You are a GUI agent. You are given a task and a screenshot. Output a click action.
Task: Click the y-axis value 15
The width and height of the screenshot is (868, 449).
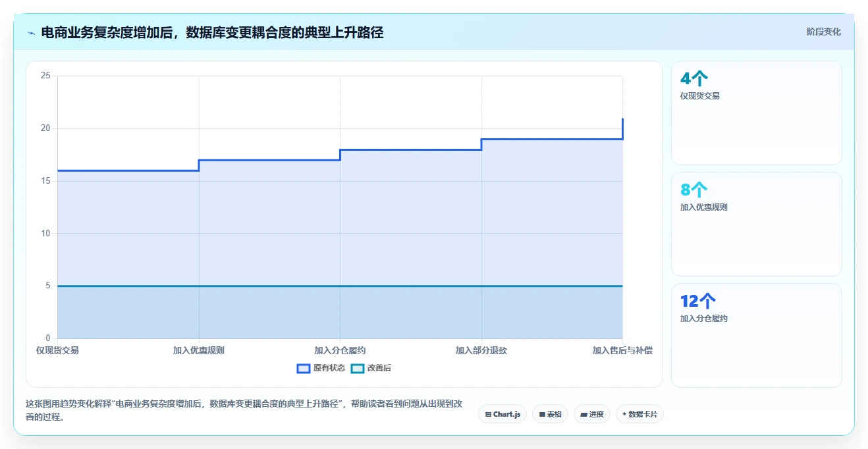pos(45,181)
